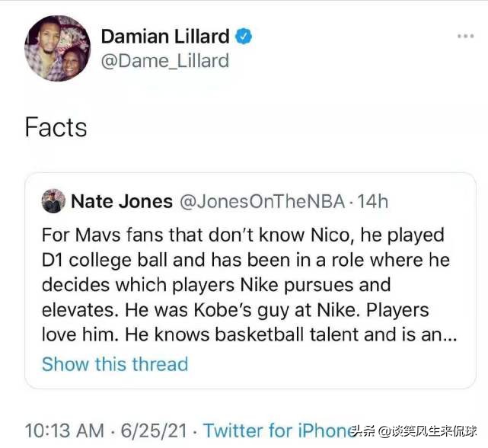This screenshot has width=488, height=448.
Task: Click the Facts tweet text
Action: [56, 126]
